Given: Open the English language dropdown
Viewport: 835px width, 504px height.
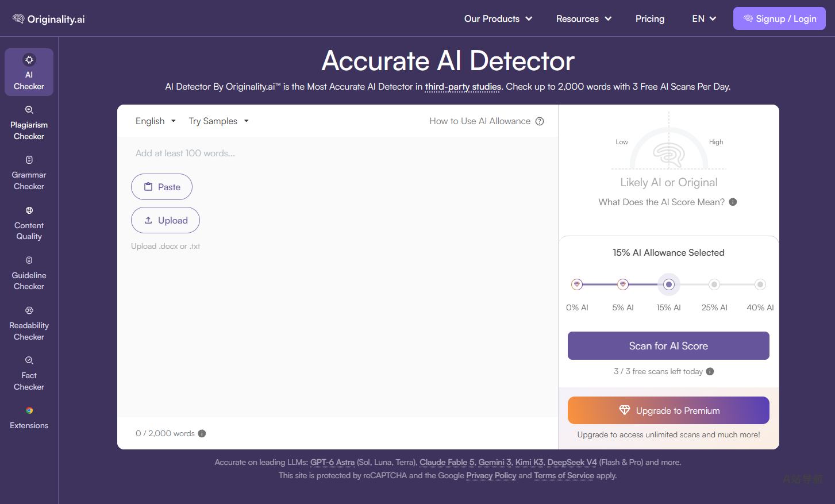Looking at the screenshot, I should [x=156, y=121].
